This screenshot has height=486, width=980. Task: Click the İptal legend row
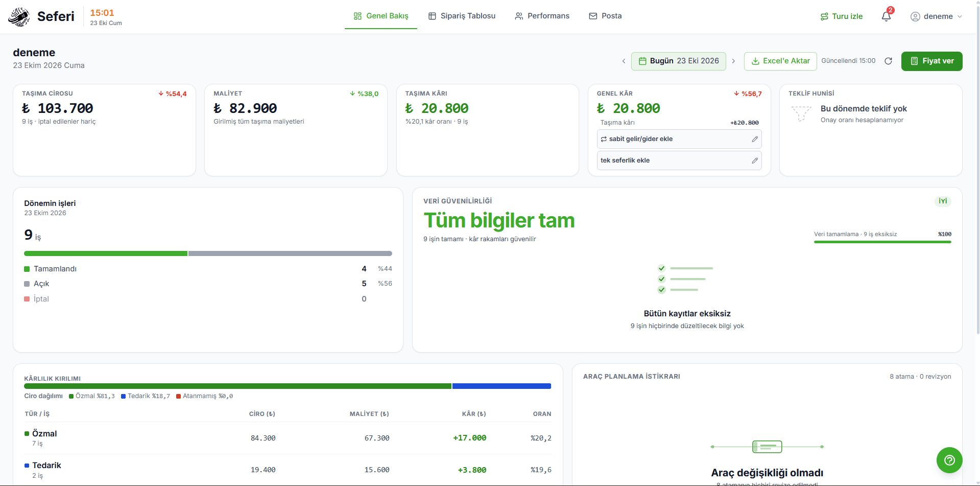(x=208, y=299)
